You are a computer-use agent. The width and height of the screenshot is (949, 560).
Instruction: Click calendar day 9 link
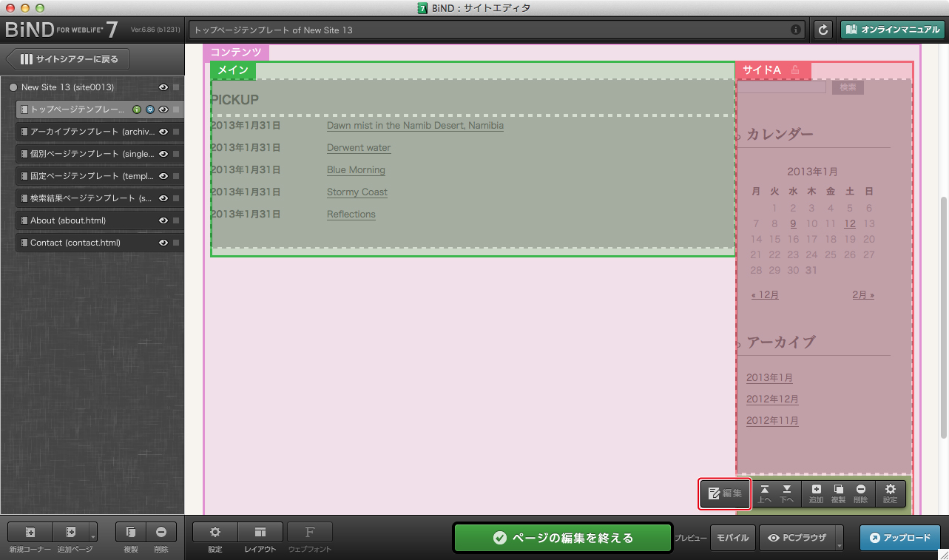coord(793,223)
